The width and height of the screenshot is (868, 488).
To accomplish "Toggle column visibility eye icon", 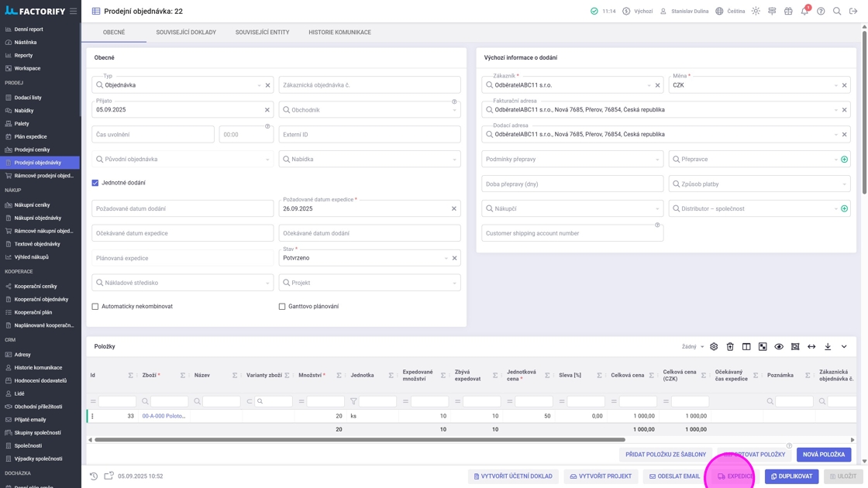I will point(779,347).
